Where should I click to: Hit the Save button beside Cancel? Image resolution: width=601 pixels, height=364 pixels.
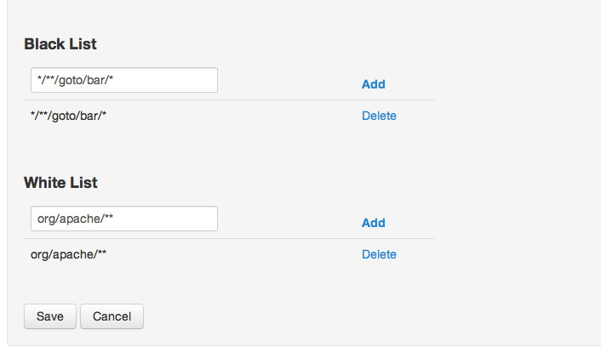click(50, 316)
